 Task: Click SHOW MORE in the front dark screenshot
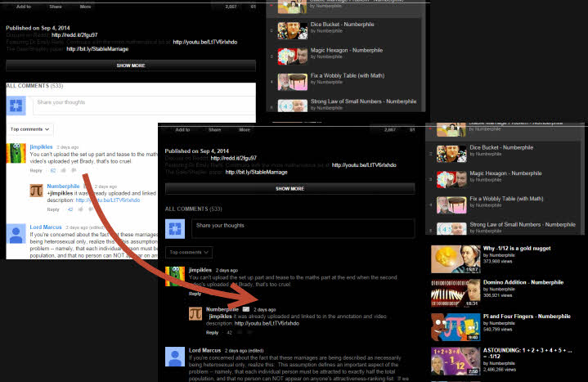tap(290, 188)
